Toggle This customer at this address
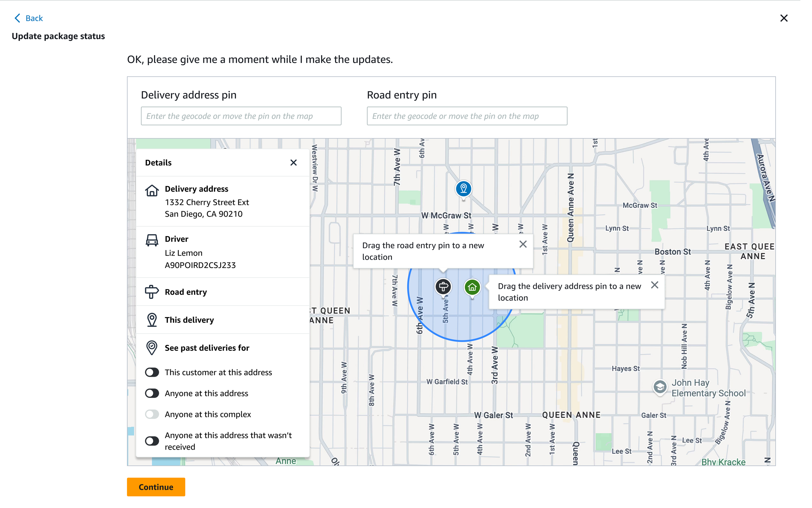Viewport: 812px width, 508px height. click(x=152, y=372)
